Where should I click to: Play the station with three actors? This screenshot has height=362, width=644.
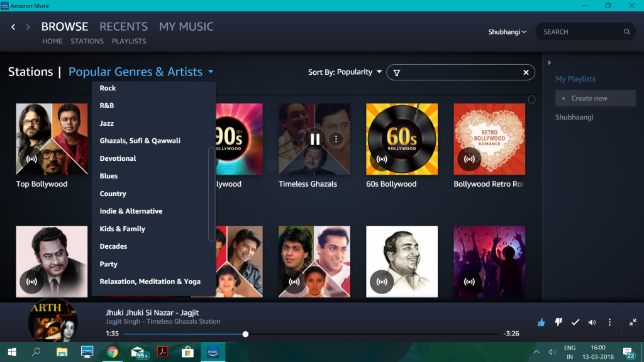point(294,282)
